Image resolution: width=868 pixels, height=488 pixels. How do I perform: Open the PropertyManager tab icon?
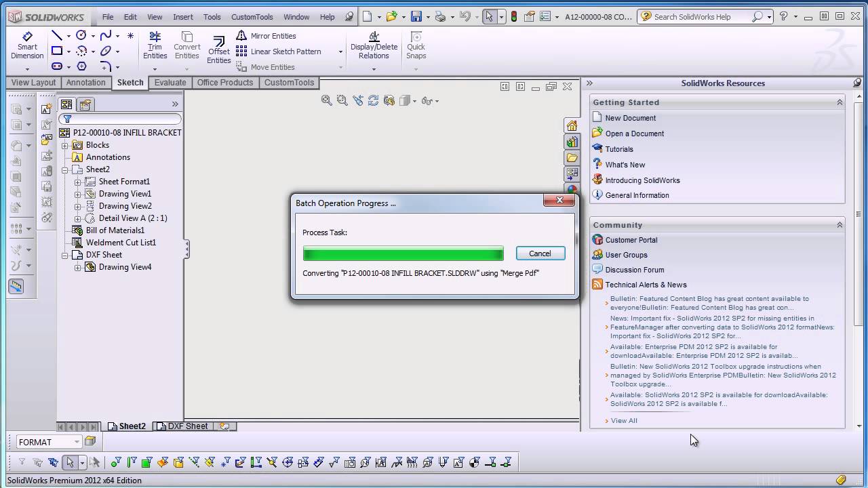click(x=85, y=104)
